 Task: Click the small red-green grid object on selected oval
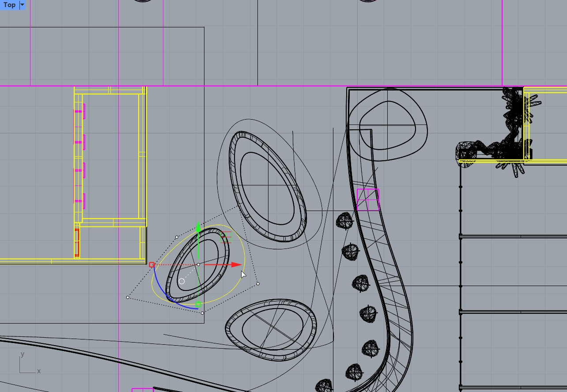(226, 237)
